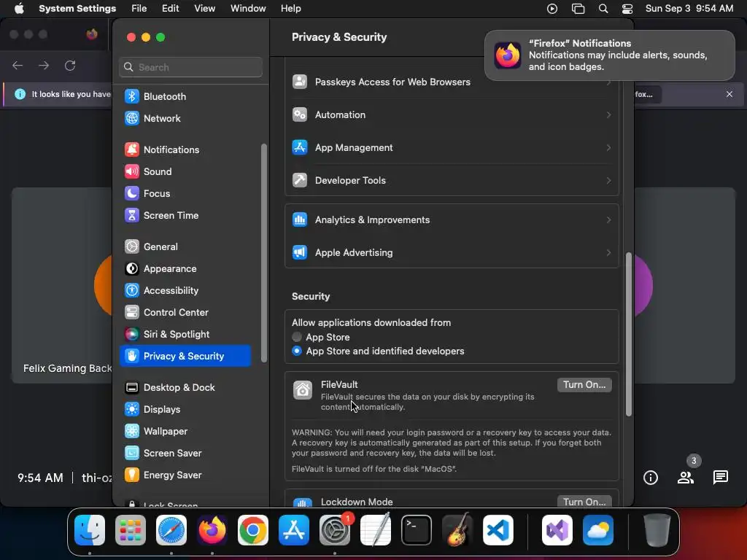Open the View menu
747x560 pixels.
204,9
